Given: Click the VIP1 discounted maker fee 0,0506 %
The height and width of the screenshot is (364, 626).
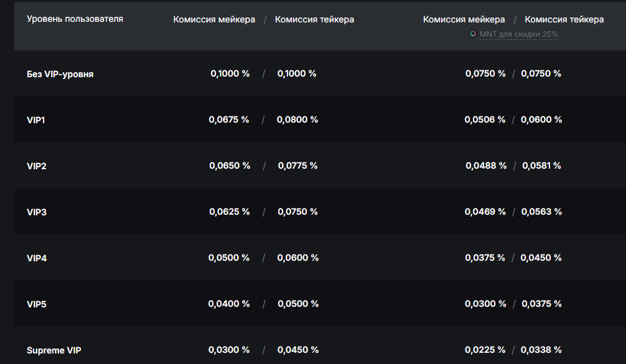Looking at the screenshot, I should (485, 119).
